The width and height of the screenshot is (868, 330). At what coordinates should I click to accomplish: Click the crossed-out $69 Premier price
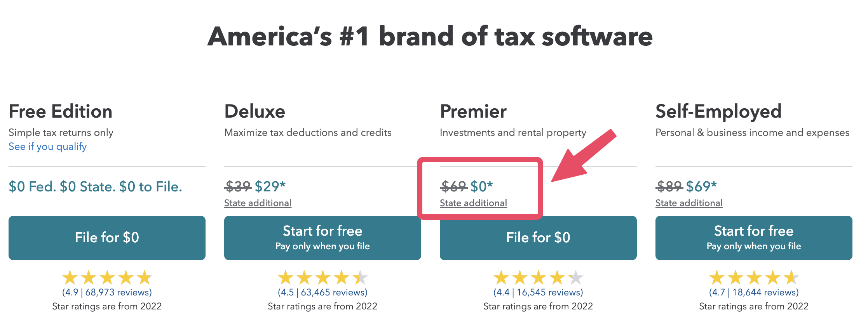pyautogui.click(x=453, y=186)
